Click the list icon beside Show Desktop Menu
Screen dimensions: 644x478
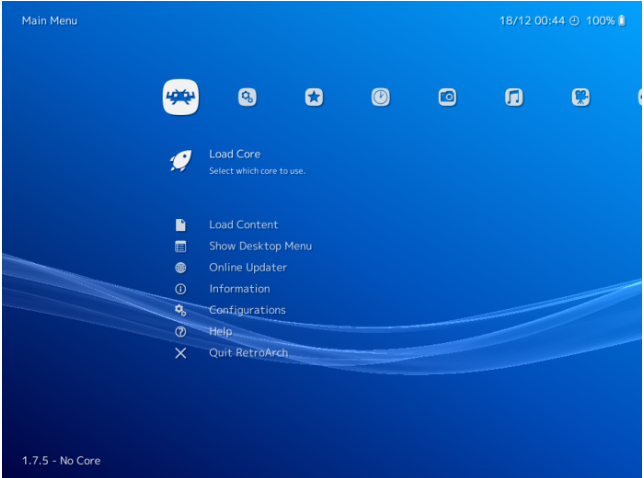181,246
